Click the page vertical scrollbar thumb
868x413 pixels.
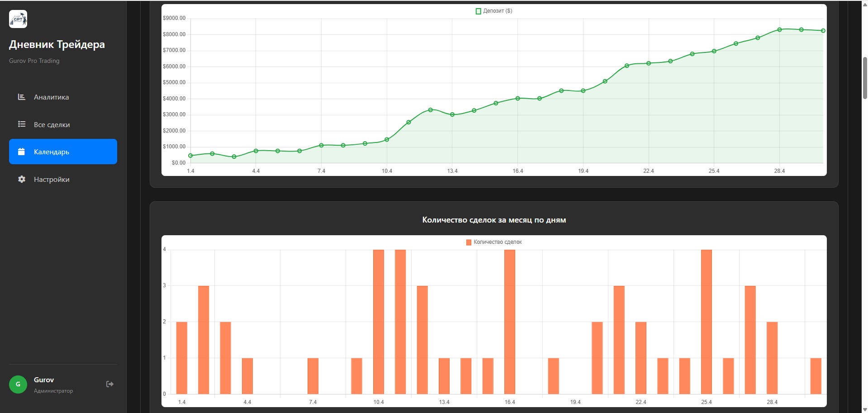865,78
